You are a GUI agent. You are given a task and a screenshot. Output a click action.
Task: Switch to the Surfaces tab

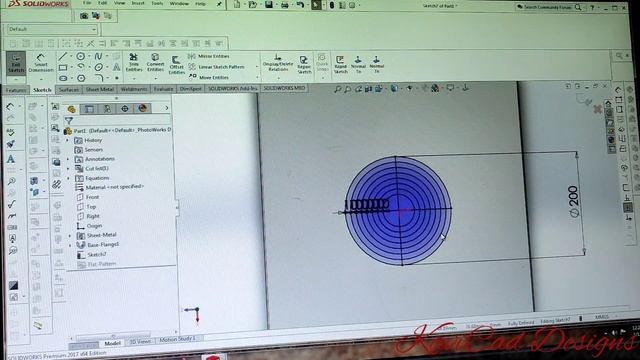pyautogui.click(x=69, y=89)
